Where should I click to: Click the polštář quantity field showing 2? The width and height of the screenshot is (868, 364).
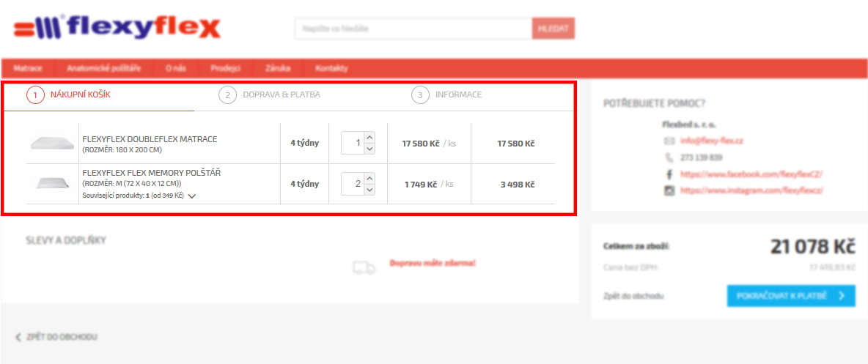point(353,185)
